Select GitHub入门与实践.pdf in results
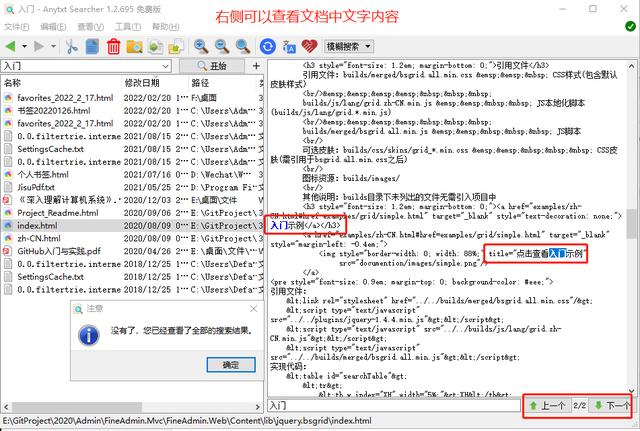This screenshot has height=431, width=640. (x=131, y=251)
